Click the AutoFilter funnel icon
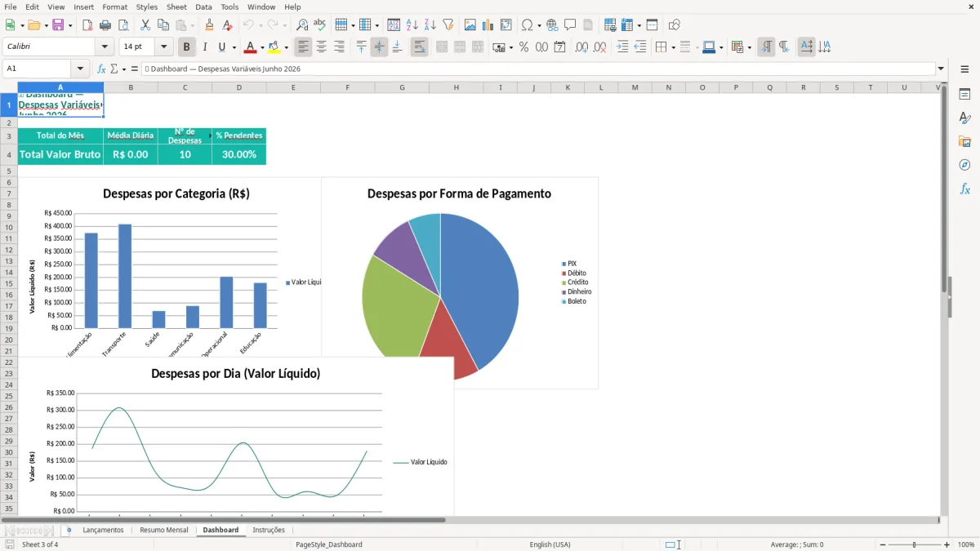The height and width of the screenshot is (551, 980). click(x=448, y=25)
